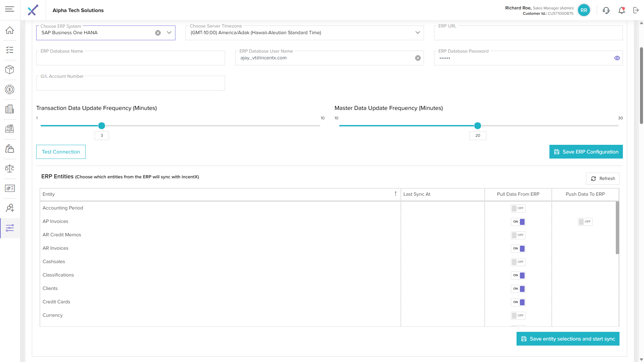Click the headset support icon
644x362 pixels.
coord(606,10)
